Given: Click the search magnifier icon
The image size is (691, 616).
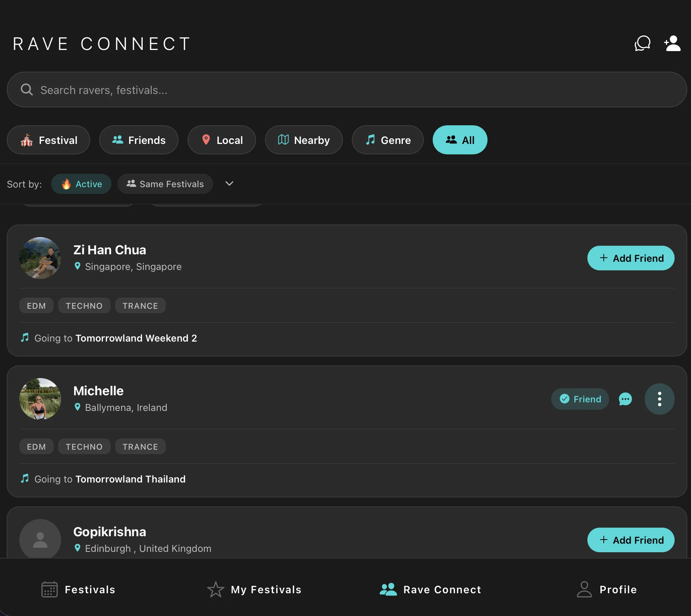Looking at the screenshot, I should point(26,89).
